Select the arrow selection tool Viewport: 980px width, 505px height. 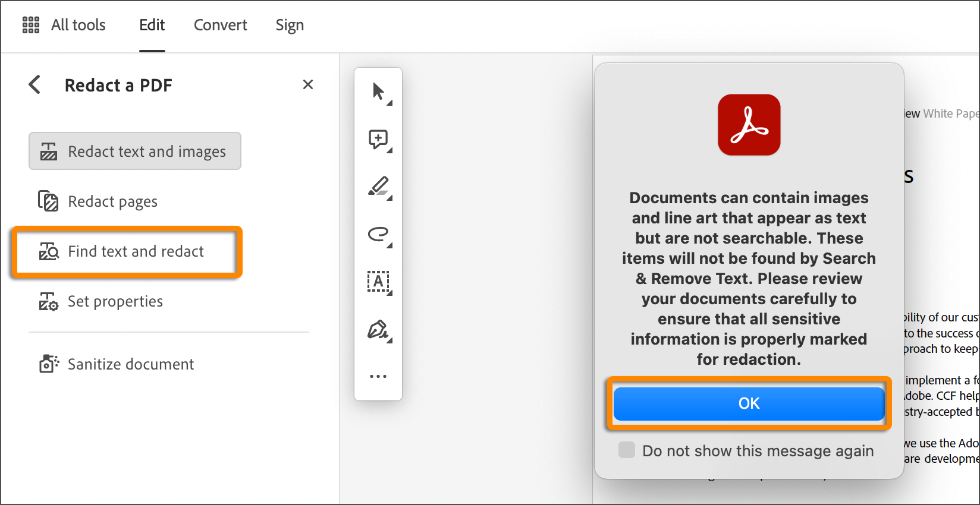coord(378,91)
